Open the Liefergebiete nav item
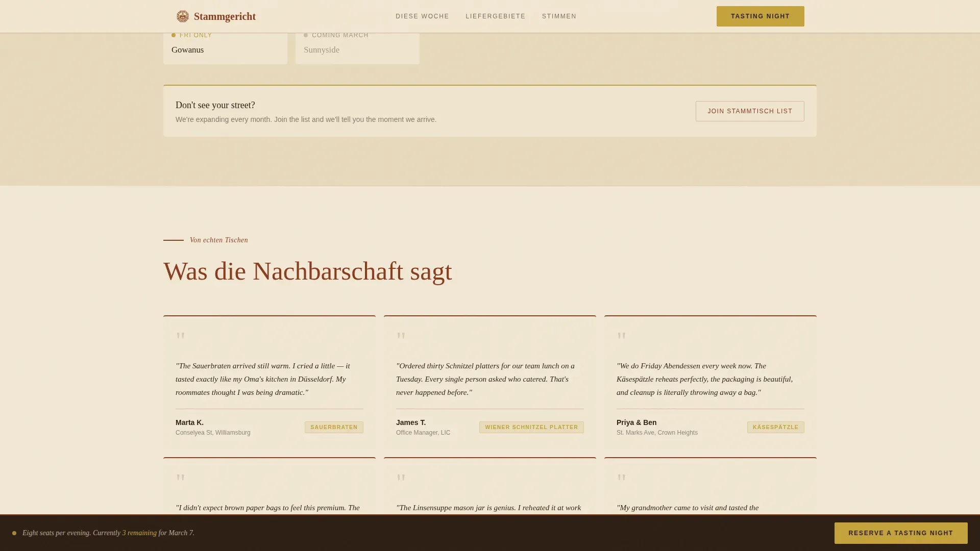 [495, 16]
